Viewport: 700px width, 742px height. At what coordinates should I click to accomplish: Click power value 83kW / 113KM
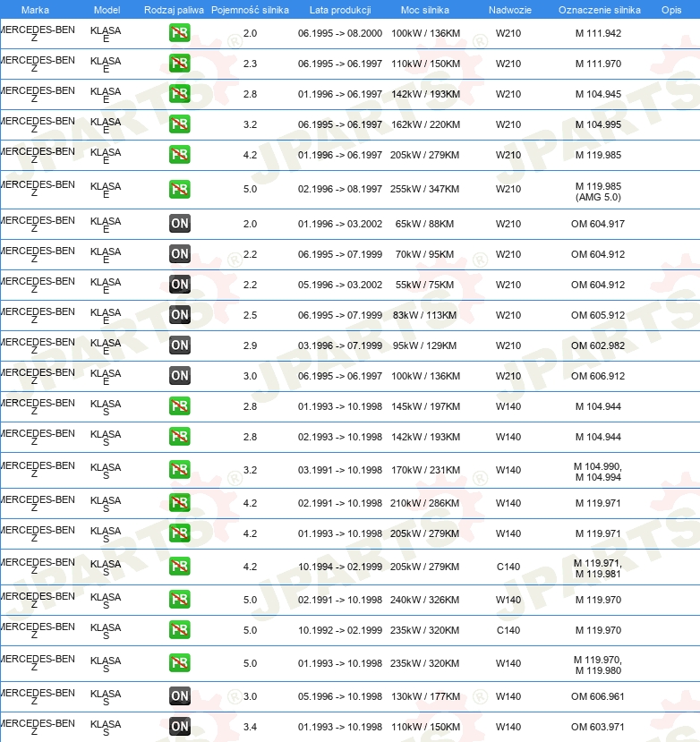pyautogui.click(x=424, y=315)
